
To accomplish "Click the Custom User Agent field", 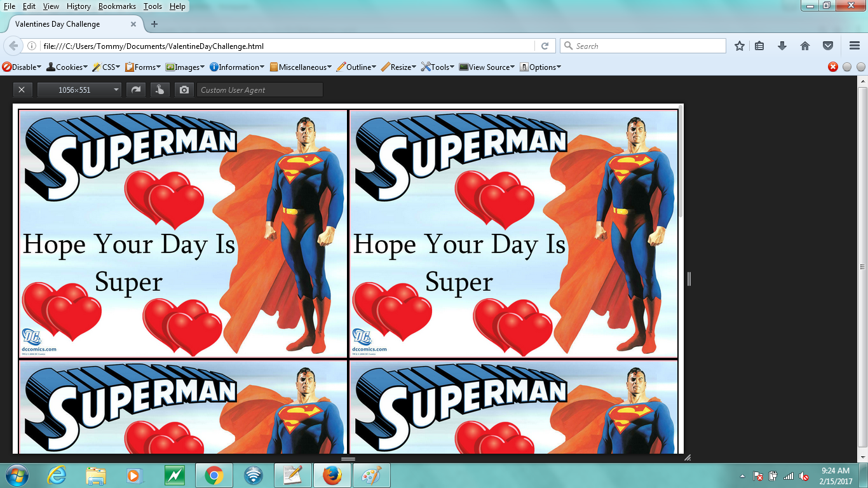I will point(260,90).
